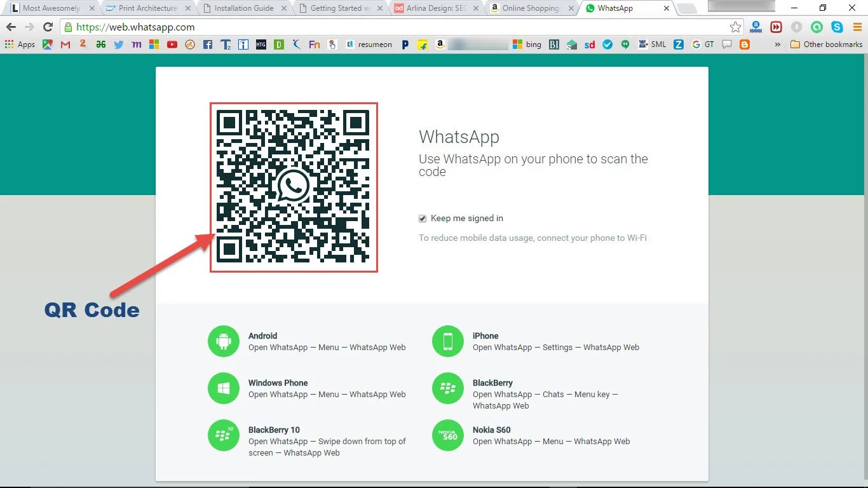This screenshot has height=488, width=868.
Task: Go forward to the next page
Action: pyautogui.click(x=29, y=27)
